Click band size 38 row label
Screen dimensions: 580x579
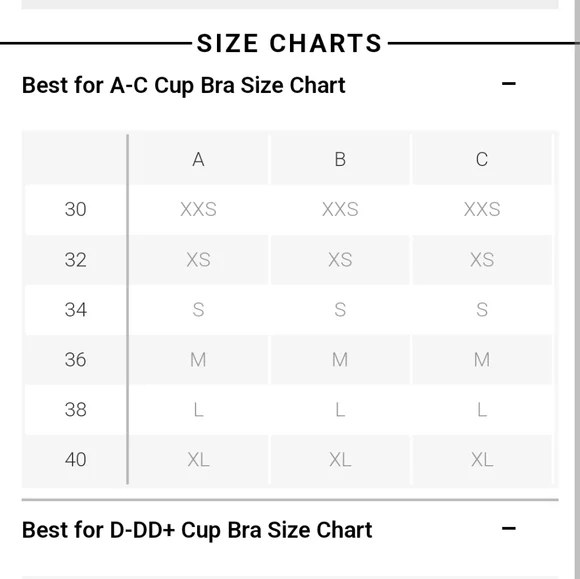coord(75,410)
